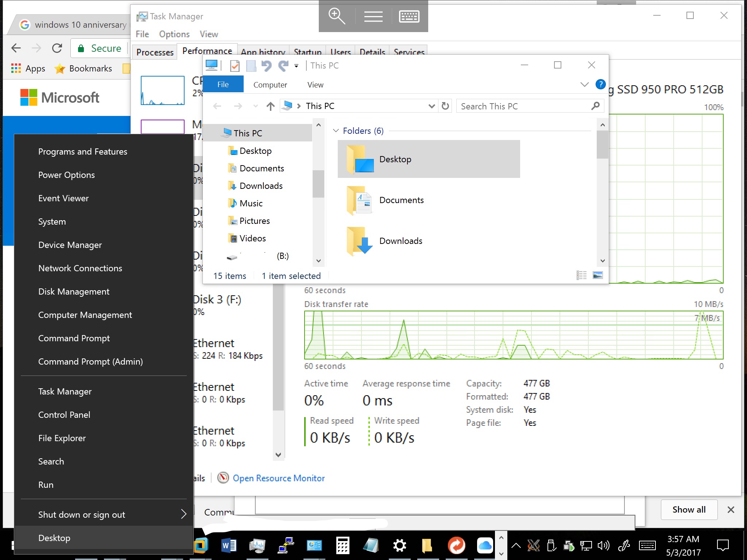Open Calculator from the taskbar

pyautogui.click(x=342, y=545)
